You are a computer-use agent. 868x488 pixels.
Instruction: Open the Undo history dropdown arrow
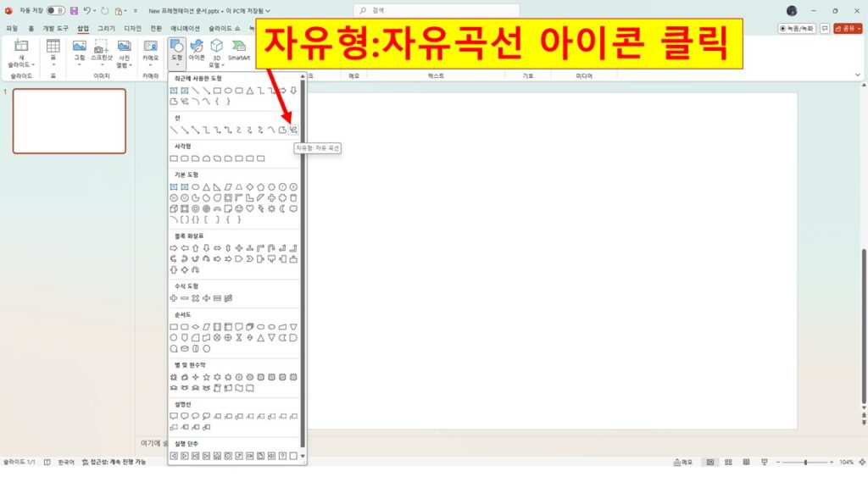(x=95, y=10)
